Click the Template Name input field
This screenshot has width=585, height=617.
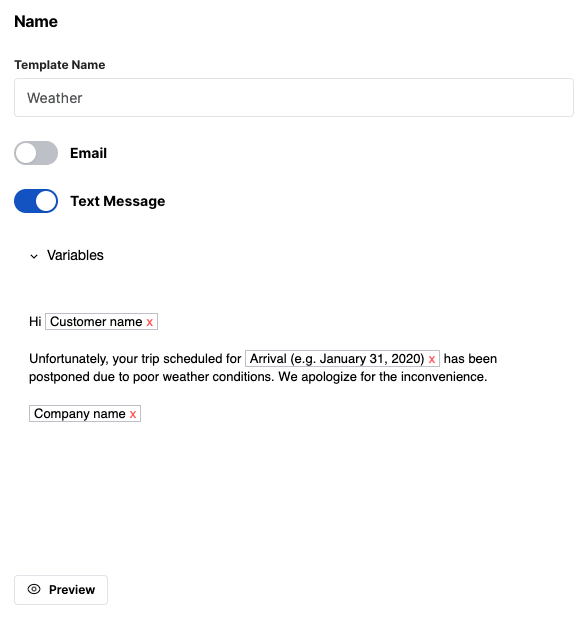click(294, 98)
